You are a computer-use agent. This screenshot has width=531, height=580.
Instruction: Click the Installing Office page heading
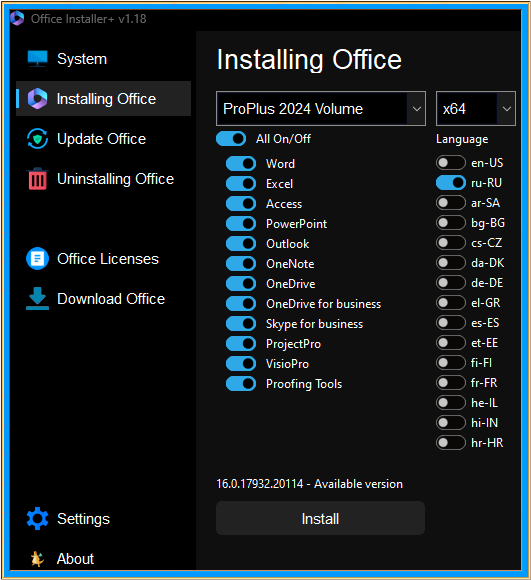click(309, 60)
